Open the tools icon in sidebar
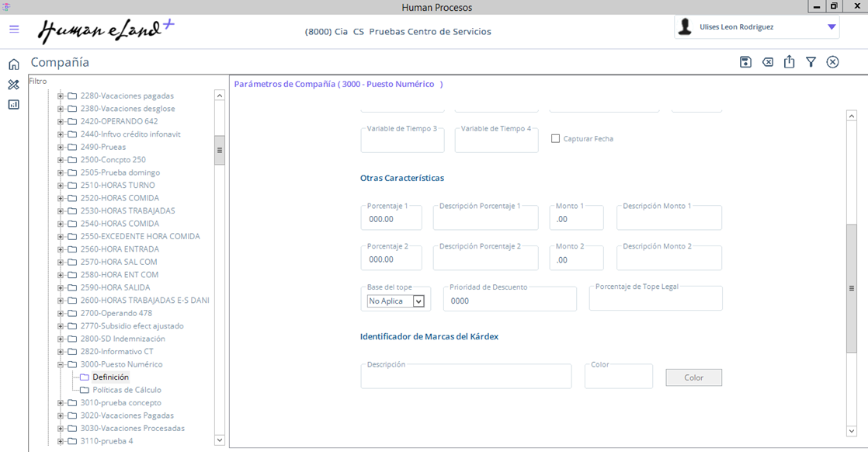Screen dimensions: 868x452 (x=13, y=85)
